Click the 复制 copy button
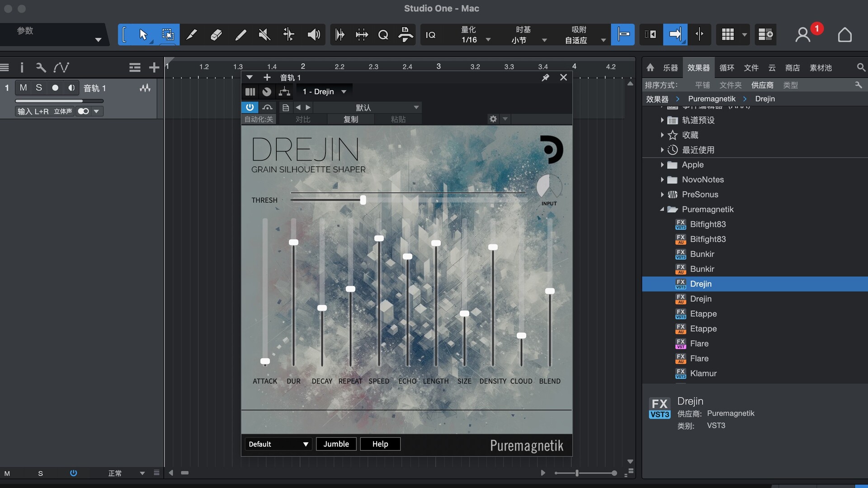 (x=351, y=119)
